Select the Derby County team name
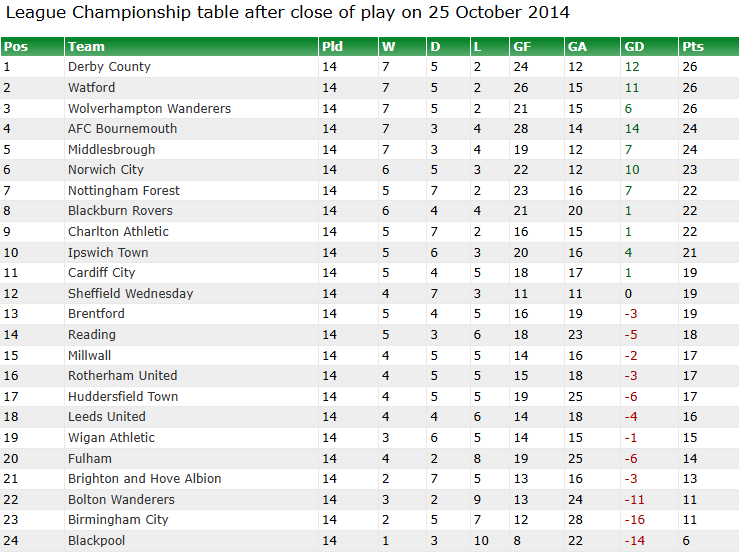 (109, 67)
